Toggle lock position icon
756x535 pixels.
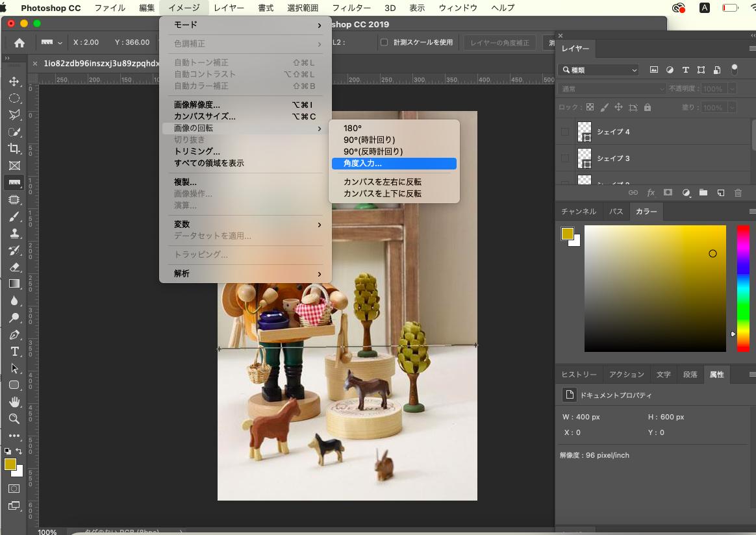(618, 107)
